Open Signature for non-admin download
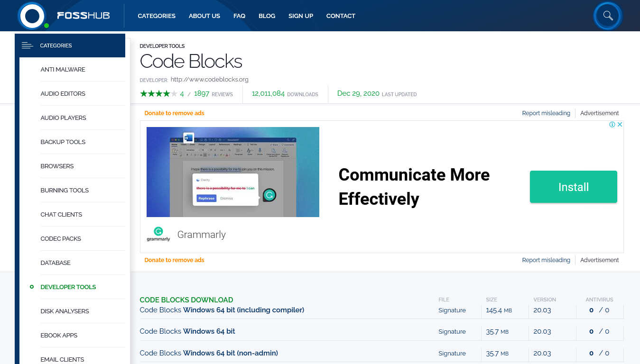 [x=452, y=353]
